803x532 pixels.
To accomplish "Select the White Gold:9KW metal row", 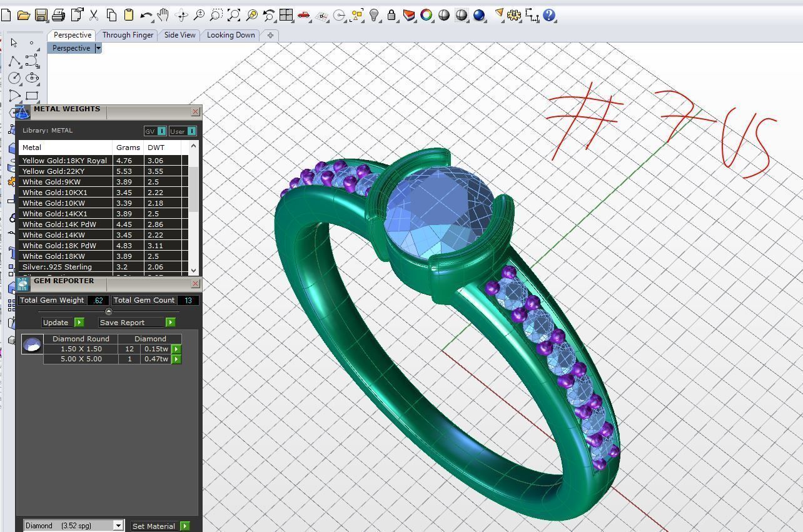I will pos(103,182).
